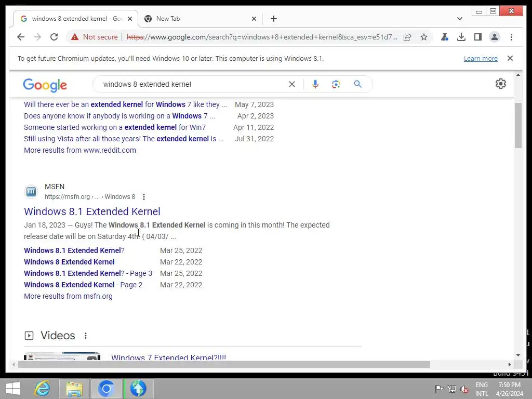The width and height of the screenshot is (532, 399).
Task: Close the New Tab tab
Action: pyautogui.click(x=254, y=19)
